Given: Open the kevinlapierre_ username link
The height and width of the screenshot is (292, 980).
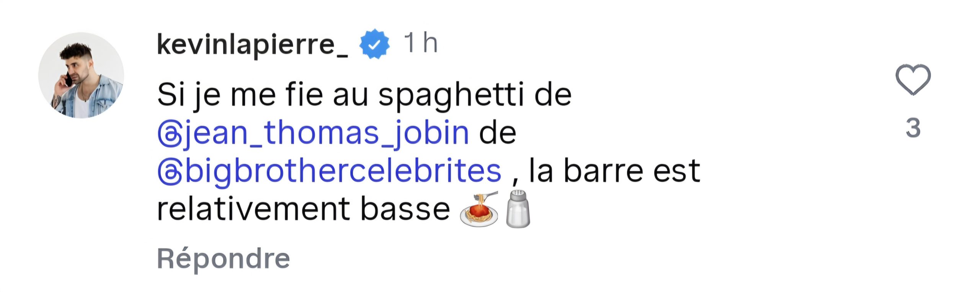Looking at the screenshot, I should (x=252, y=45).
